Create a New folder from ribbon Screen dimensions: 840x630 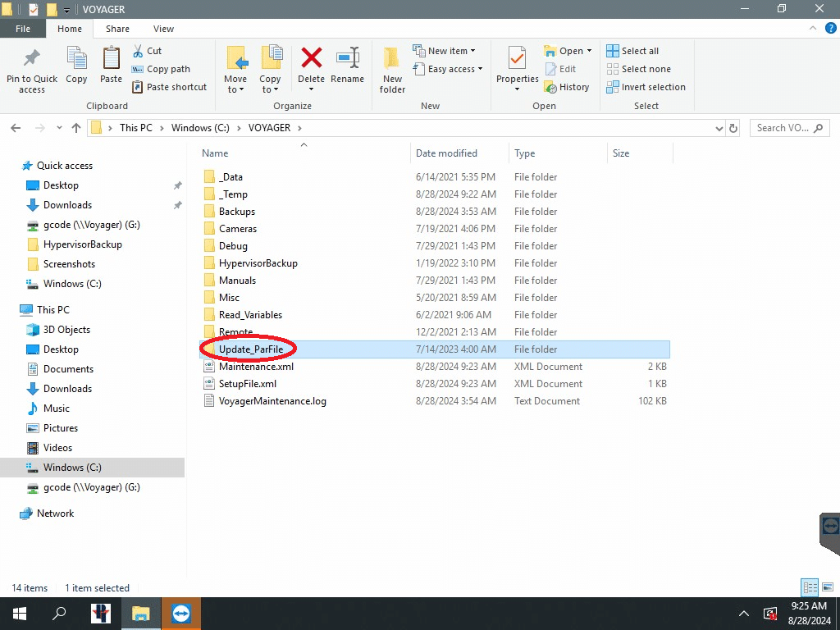(392, 70)
